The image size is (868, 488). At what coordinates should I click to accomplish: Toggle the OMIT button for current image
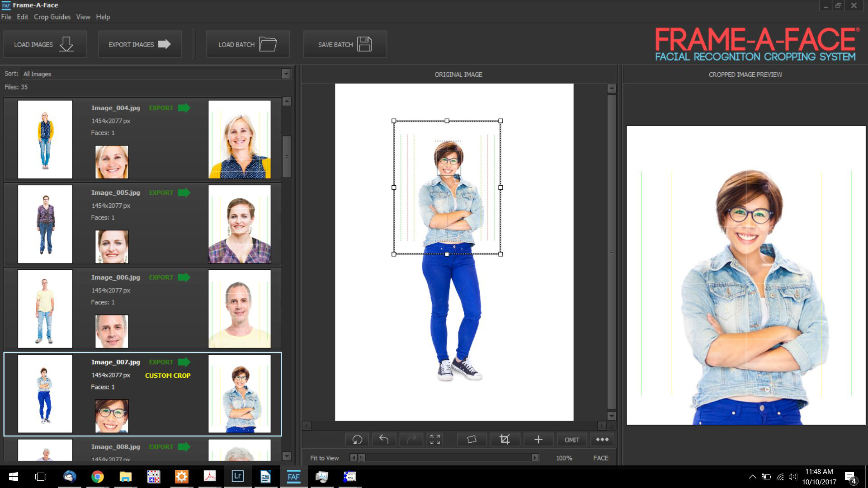pos(572,439)
